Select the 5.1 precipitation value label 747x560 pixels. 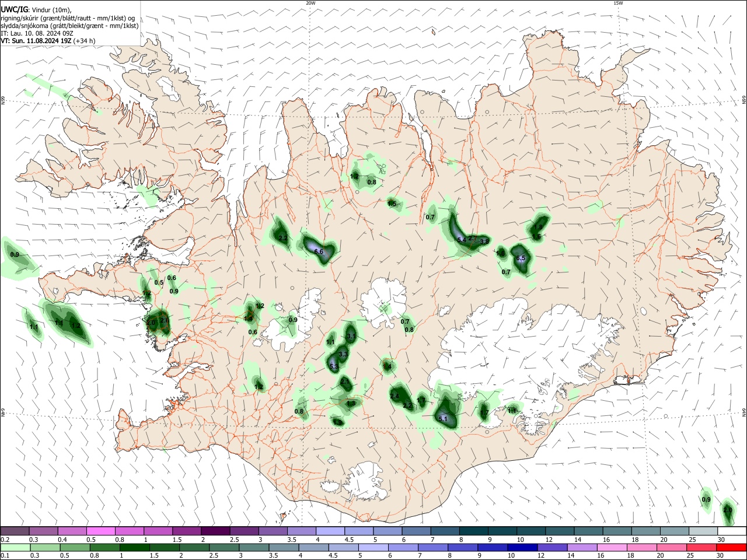pos(443,419)
